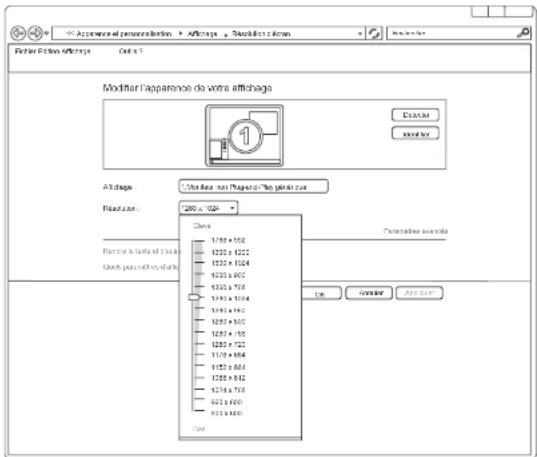Pick 1280 x 1024 in slider list

[230, 298]
